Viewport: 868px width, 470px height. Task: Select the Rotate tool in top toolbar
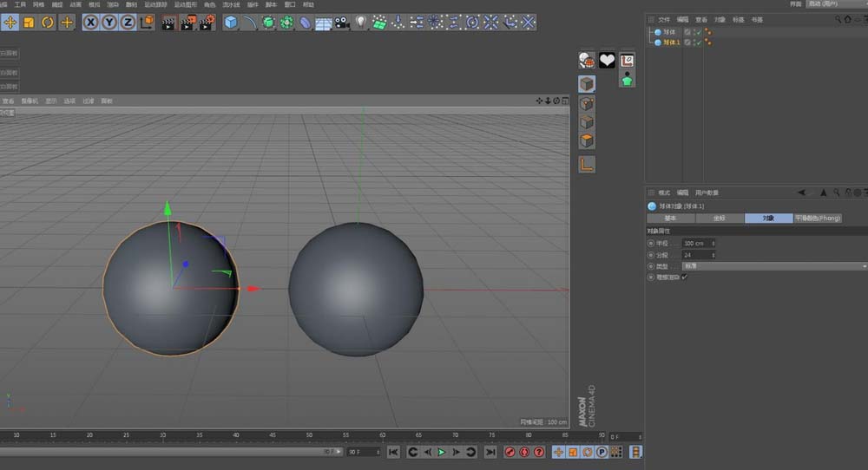[x=48, y=23]
